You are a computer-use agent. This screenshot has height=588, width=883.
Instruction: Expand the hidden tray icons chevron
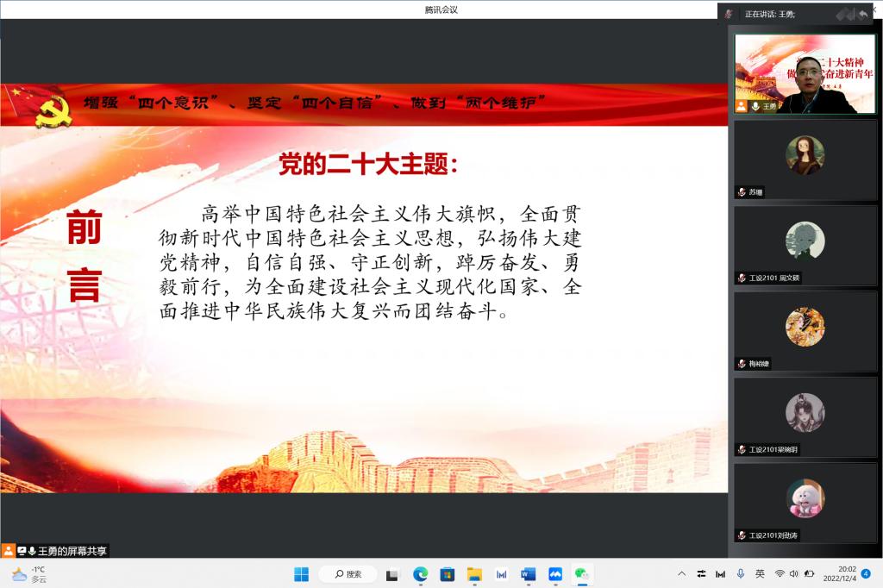coord(681,574)
